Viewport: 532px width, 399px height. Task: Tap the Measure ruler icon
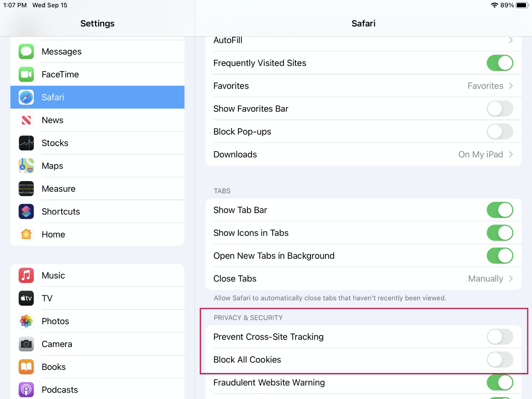point(26,189)
